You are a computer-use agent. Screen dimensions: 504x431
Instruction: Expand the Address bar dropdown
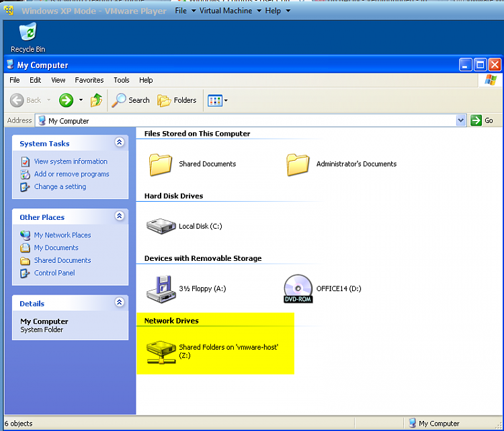460,120
